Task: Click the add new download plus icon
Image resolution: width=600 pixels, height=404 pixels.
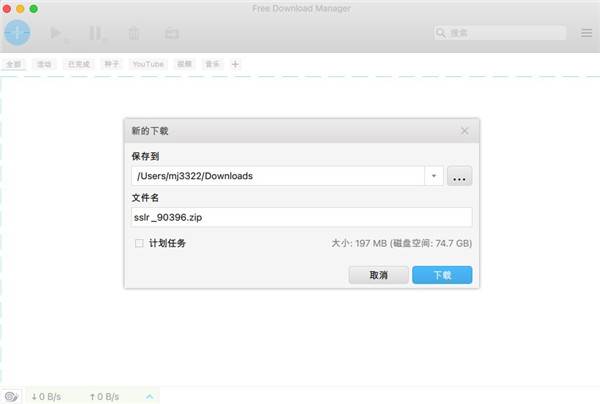Action: click(17, 33)
